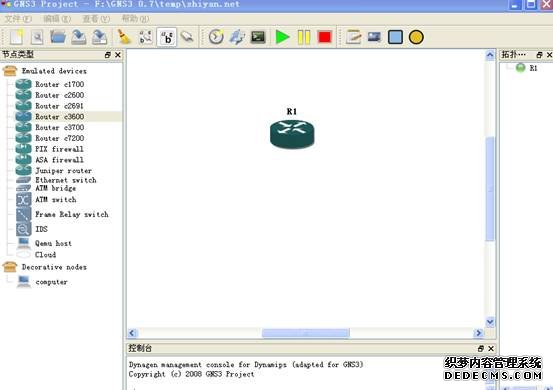Screen dimensions: 553x390
Task: Open the 编辑 menu
Action: click(57, 19)
